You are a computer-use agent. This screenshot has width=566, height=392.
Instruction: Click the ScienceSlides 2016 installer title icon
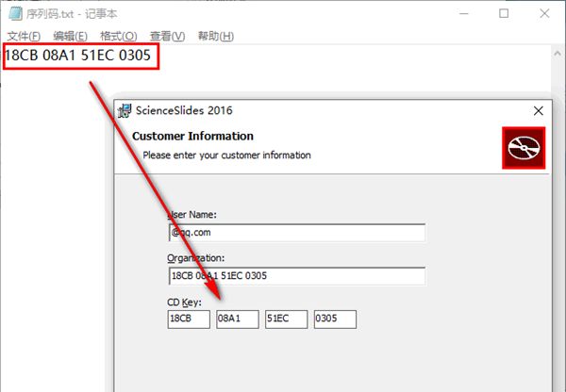[x=125, y=110]
